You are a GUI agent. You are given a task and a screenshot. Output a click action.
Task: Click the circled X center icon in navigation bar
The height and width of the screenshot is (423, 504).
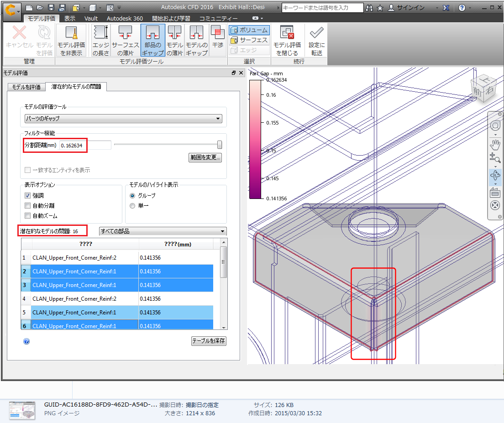[x=495, y=205]
